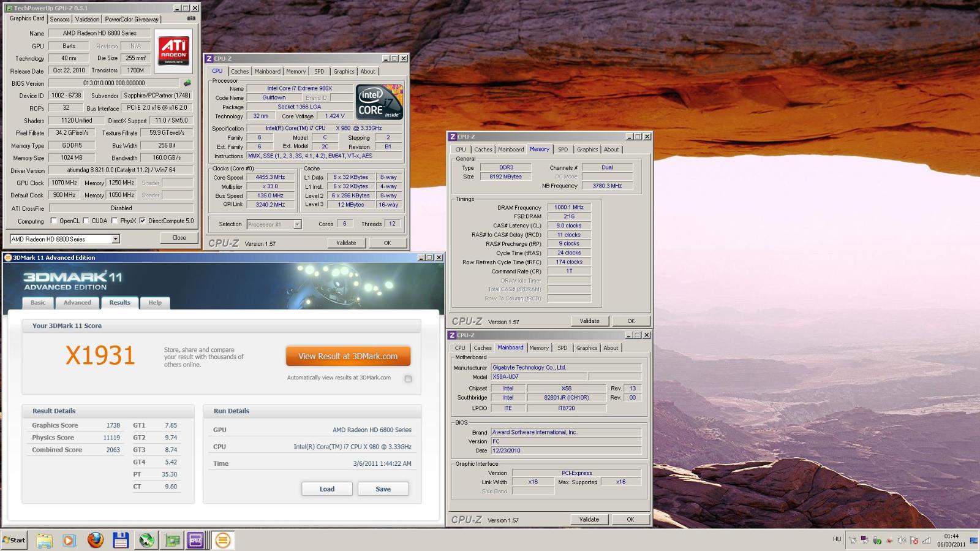Open About tab in CPU-Z Mainboard window
This screenshot has height=551, width=980.
(611, 348)
